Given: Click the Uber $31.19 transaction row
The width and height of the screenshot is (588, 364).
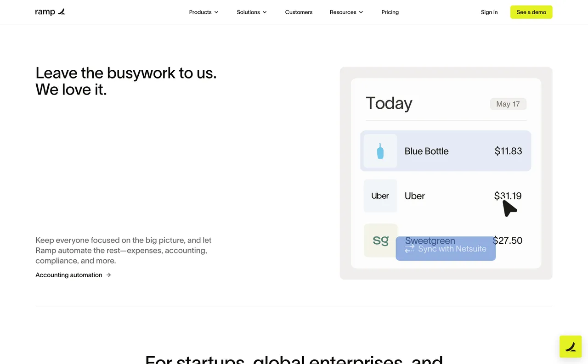Looking at the screenshot, I should (x=445, y=196).
